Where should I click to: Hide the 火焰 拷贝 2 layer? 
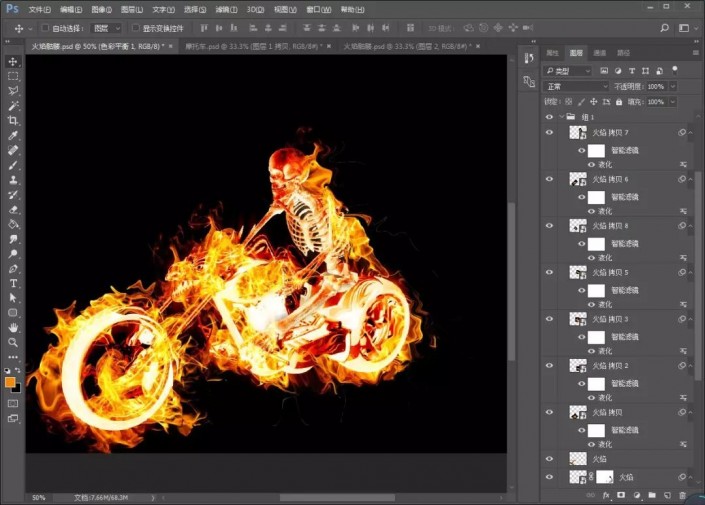click(549, 365)
